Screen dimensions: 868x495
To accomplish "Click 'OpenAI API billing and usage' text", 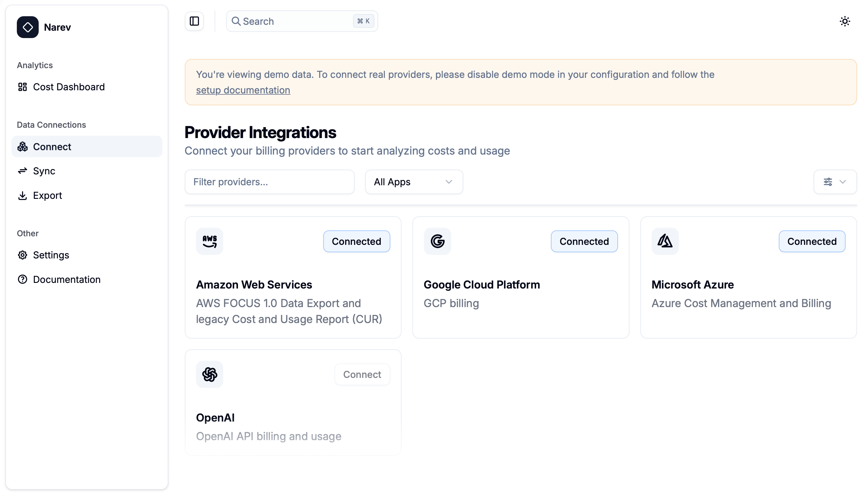I will [268, 436].
